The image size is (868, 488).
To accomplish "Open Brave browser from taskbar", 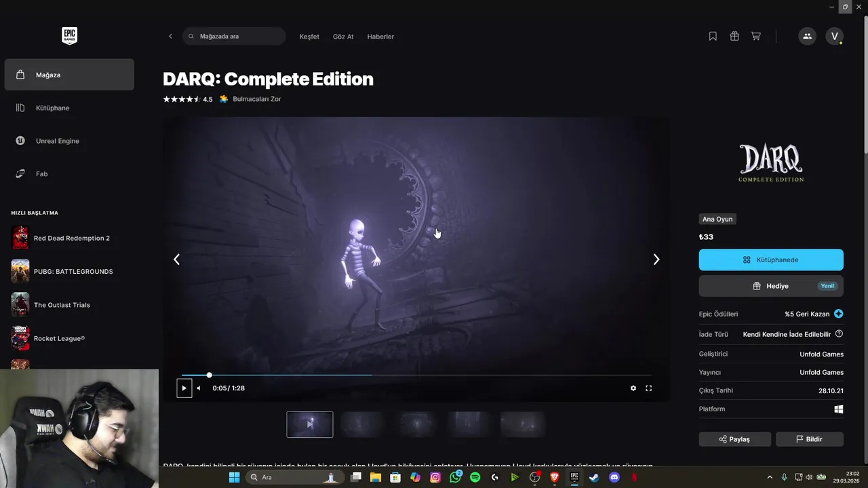I will tap(555, 477).
